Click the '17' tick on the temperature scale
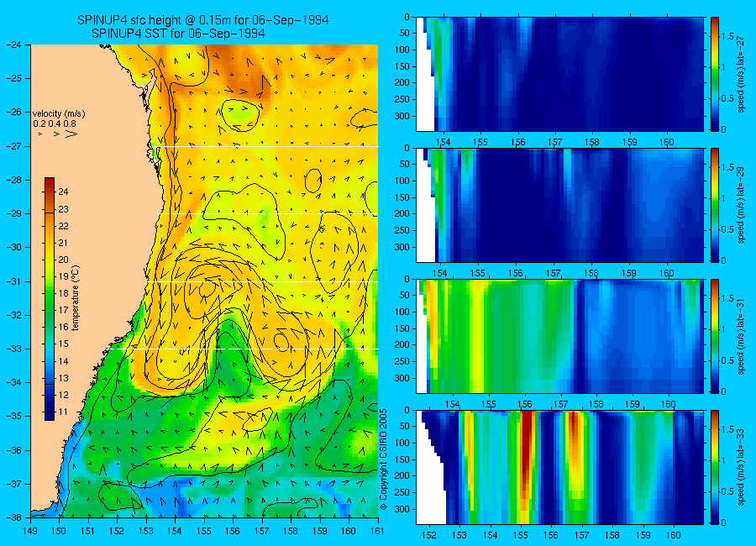This screenshot has height=546, width=756. pyautogui.click(x=63, y=310)
